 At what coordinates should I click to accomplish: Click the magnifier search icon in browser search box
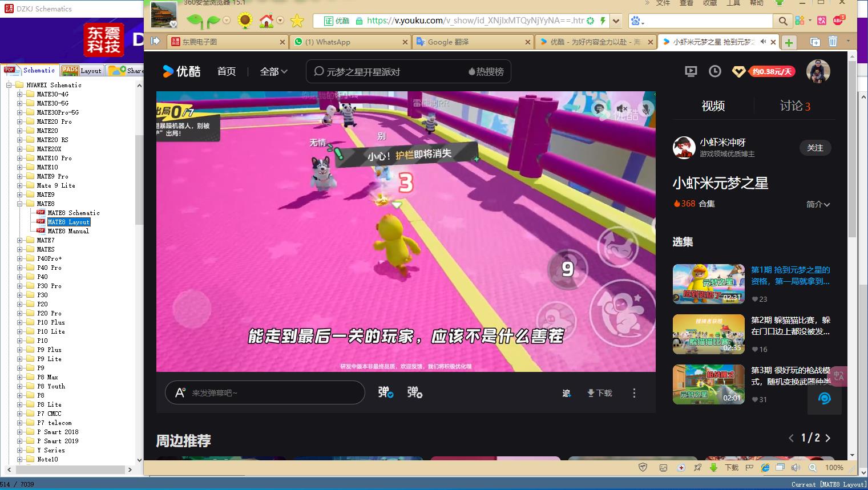point(782,21)
